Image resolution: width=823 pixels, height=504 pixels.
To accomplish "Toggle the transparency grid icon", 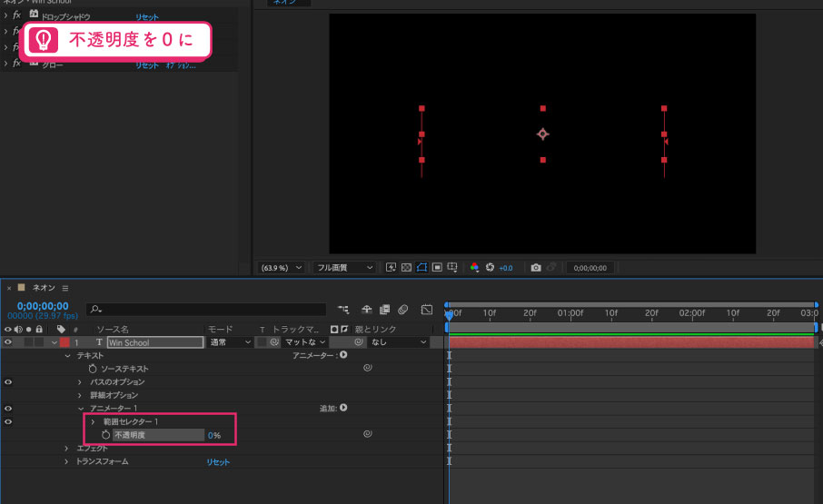I will (406, 268).
